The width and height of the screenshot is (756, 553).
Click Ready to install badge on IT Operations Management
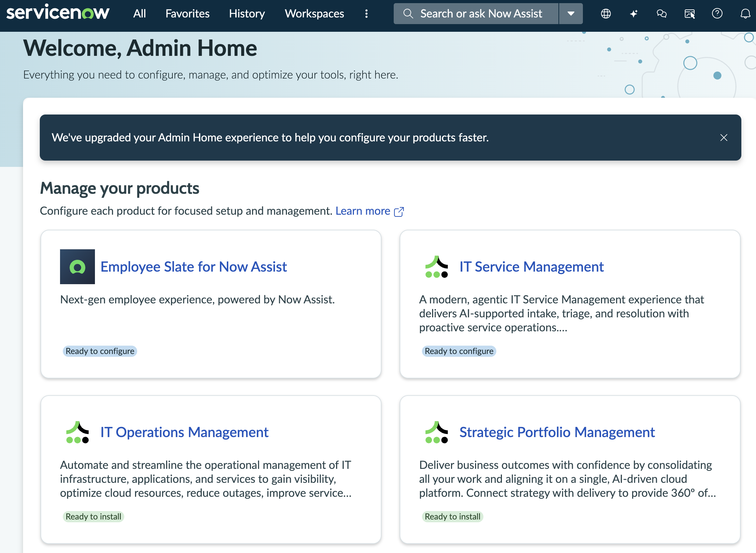click(93, 516)
